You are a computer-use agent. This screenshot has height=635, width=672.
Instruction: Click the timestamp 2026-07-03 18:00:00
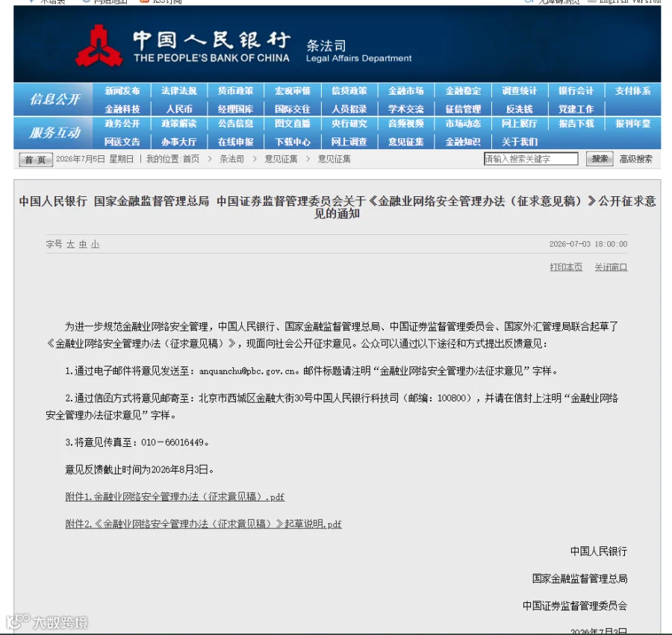588,244
